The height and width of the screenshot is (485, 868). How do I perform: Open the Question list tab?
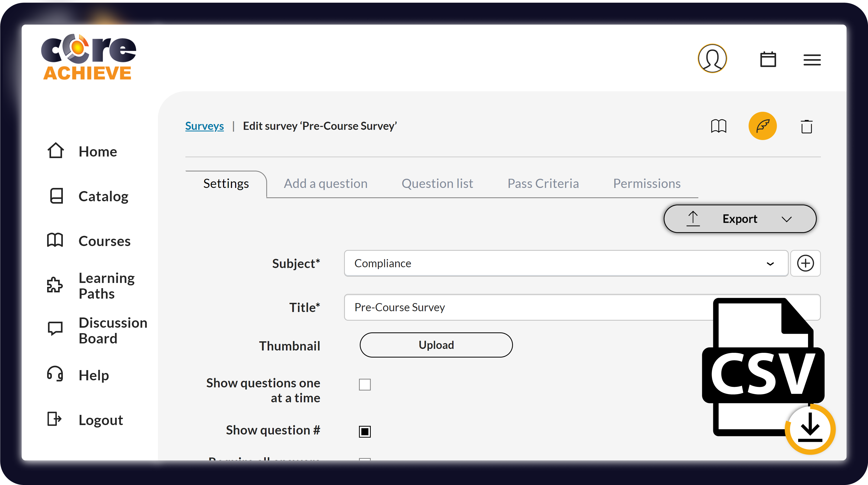coord(437,183)
